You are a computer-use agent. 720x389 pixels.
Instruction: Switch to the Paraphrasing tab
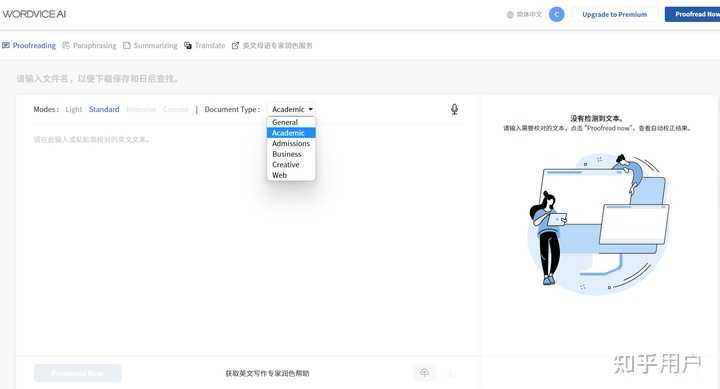(x=90, y=45)
